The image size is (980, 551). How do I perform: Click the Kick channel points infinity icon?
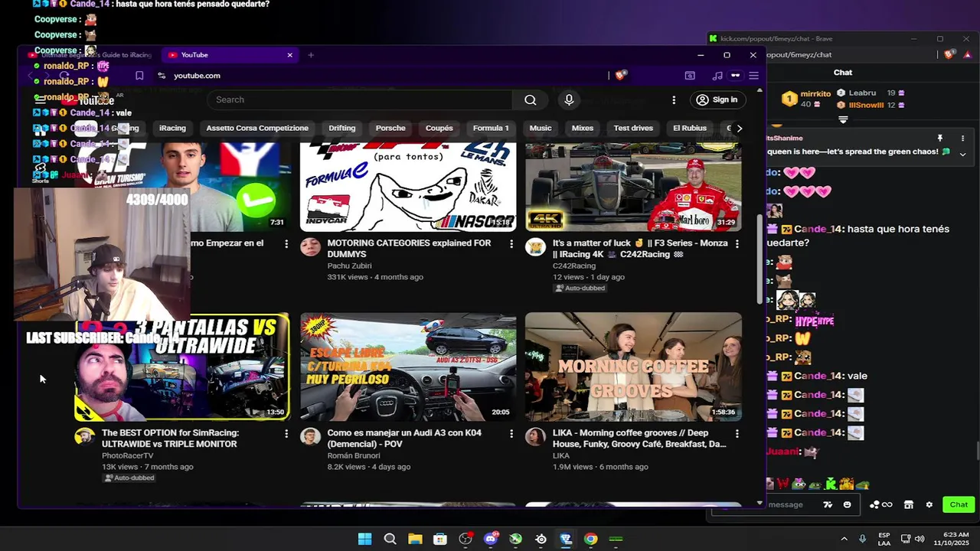point(887,504)
